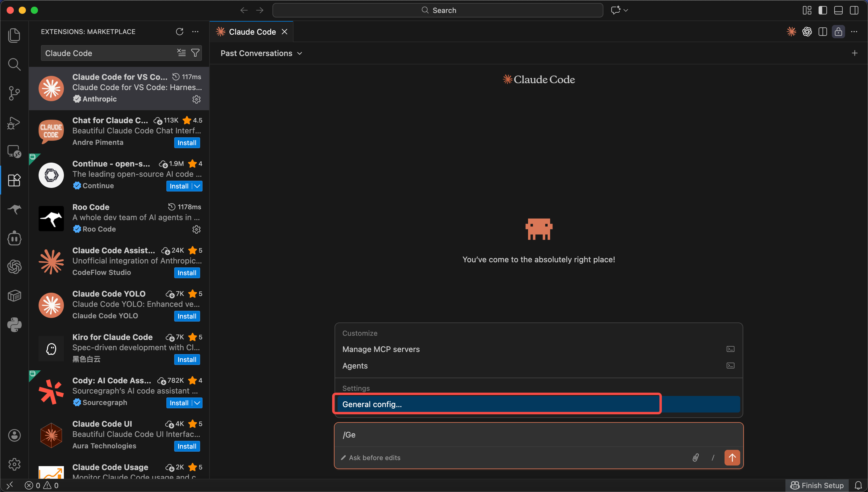The width and height of the screenshot is (868, 492).
Task: Start a new conversation with plus icon
Action: [855, 53]
